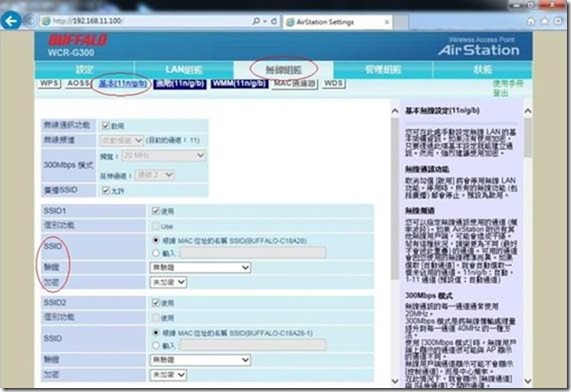
Task: Open the SSID2 驗證 dropdown
Action: tap(200, 360)
